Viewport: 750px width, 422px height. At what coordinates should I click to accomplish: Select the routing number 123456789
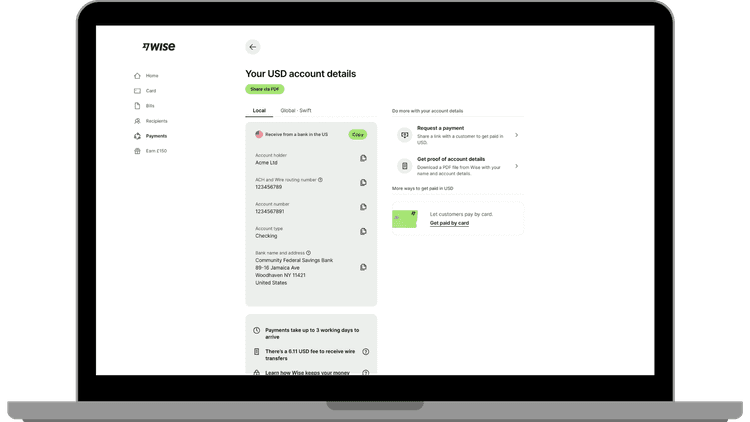click(268, 187)
